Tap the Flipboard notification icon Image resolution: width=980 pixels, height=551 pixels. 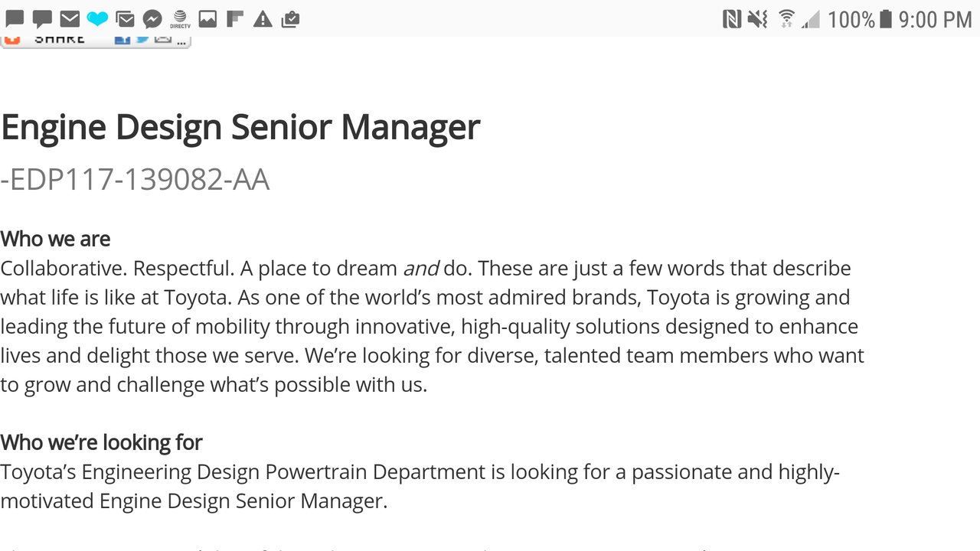(235, 19)
